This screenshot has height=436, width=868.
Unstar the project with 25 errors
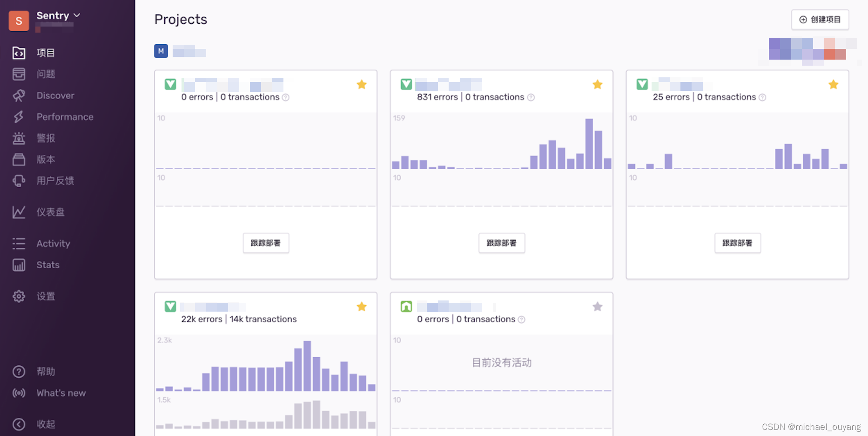coord(834,84)
